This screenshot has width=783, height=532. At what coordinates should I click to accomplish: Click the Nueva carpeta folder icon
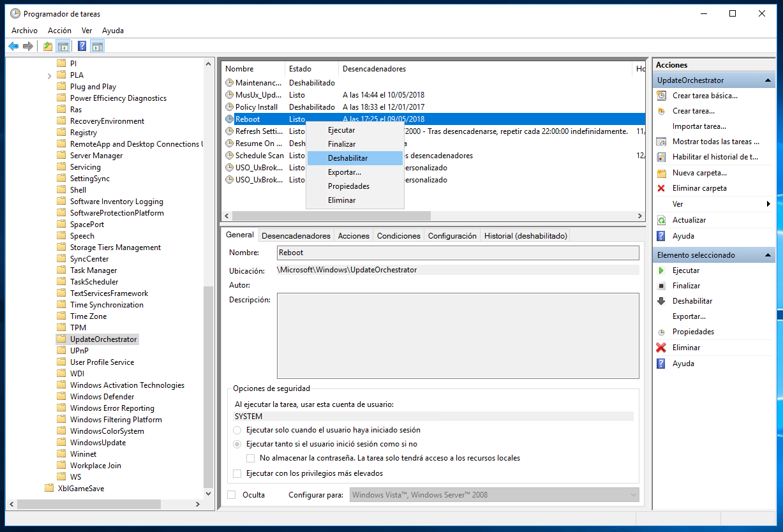(661, 173)
